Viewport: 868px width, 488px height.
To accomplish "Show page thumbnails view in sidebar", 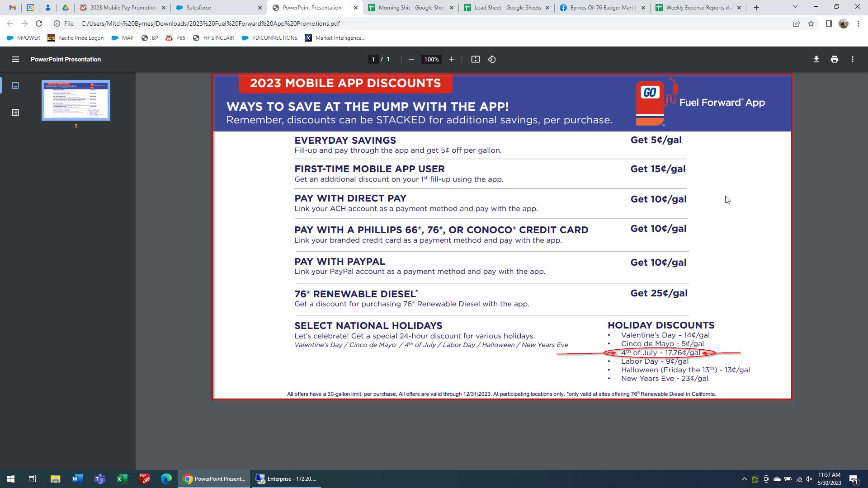I will pos(15,85).
